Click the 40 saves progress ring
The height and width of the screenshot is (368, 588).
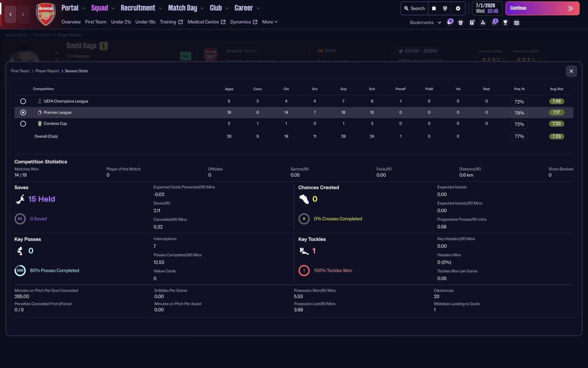tap(20, 219)
